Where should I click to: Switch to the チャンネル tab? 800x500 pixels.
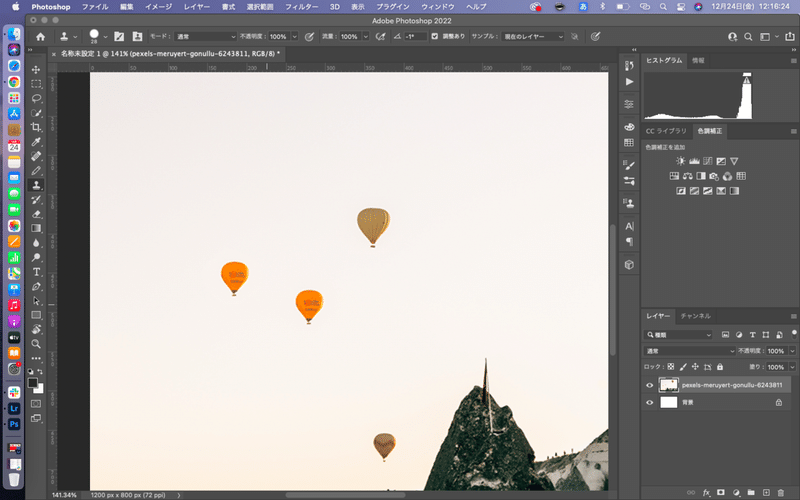click(x=695, y=316)
